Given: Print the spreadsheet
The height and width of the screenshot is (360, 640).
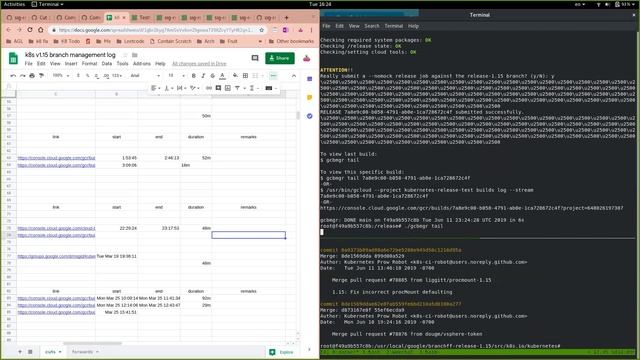Looking at the screenshot, I should [x=32, y=76].
